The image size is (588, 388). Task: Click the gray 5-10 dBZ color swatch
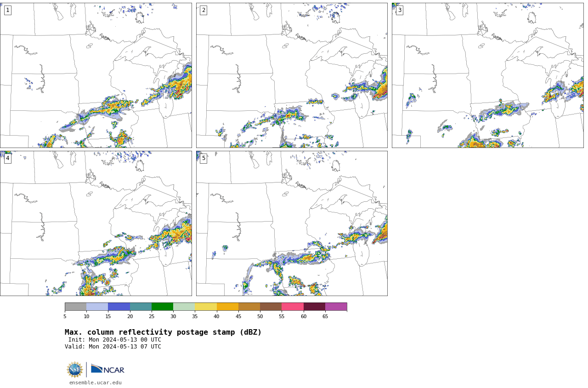coord(75,307)
